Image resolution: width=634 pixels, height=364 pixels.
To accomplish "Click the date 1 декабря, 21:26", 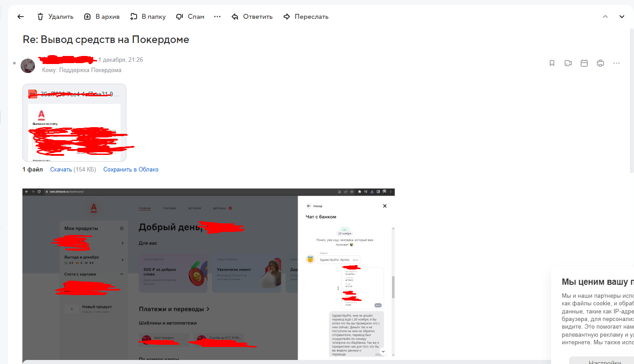I will pyautogui.click(x=121, y=60).
